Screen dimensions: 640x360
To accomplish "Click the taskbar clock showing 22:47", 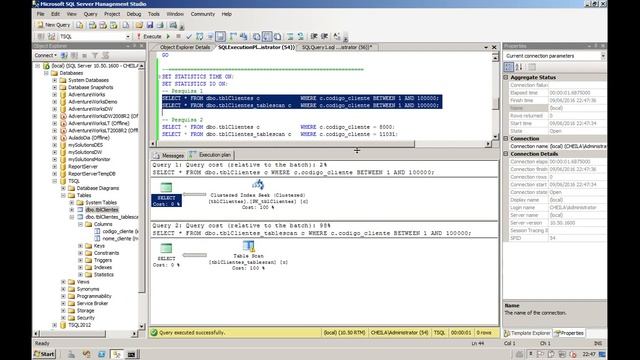I will 589,354.
